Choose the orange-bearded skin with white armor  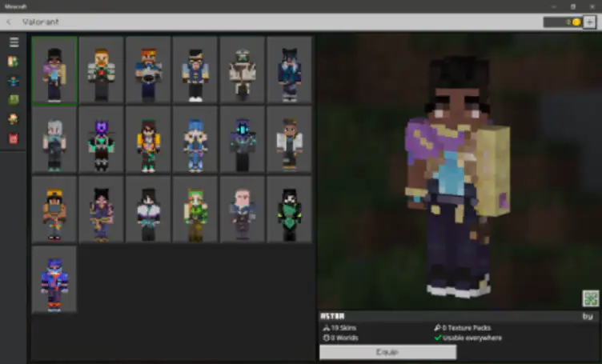(102, 70)
